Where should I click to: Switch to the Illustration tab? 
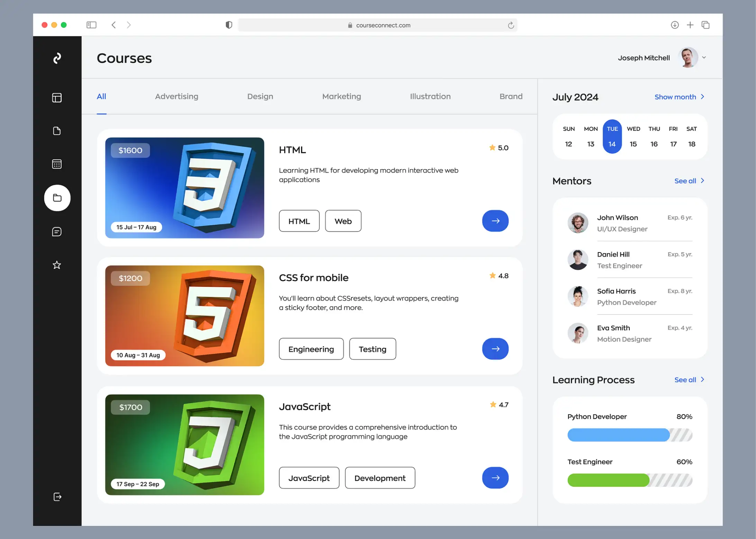point(430,97)
